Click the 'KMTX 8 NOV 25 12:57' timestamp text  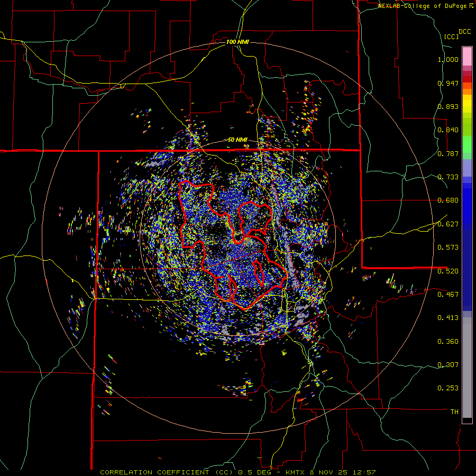point(331,472)
